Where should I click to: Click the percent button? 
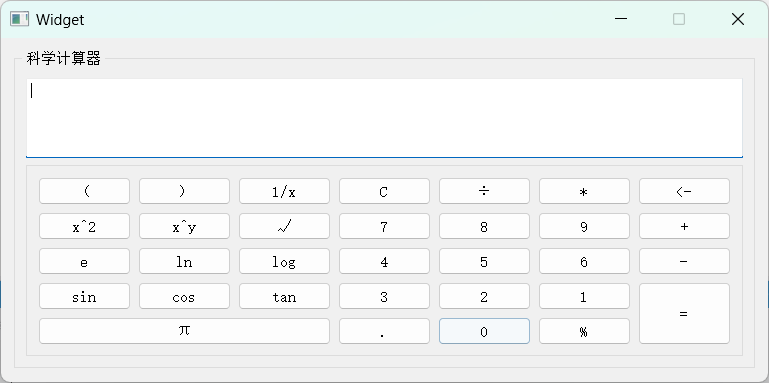coord(584,331)
